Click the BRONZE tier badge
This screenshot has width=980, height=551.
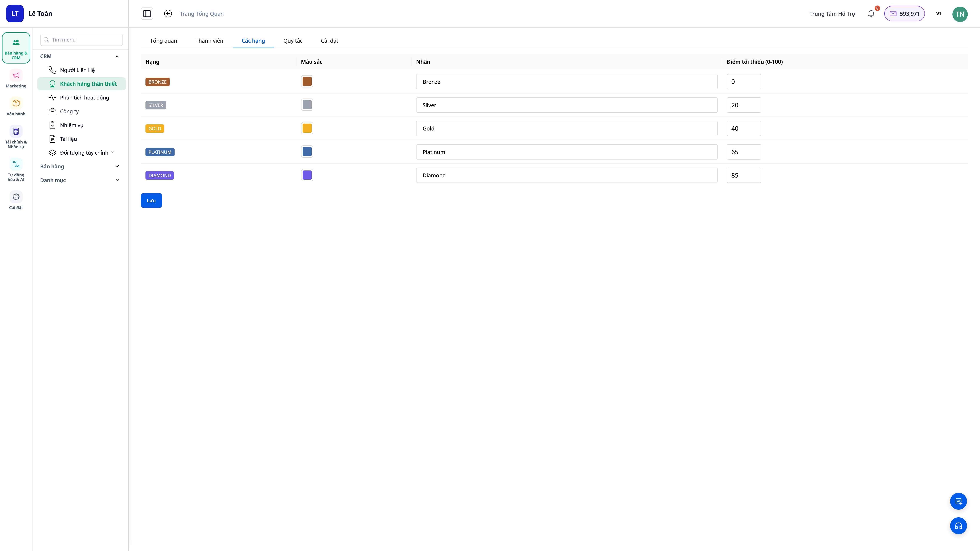point(158,82)
